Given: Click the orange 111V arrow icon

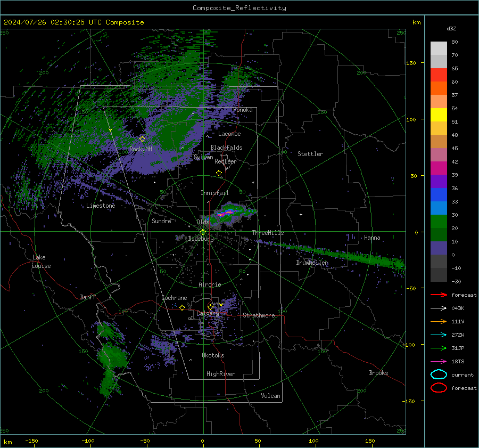Looking at the screenshot, I should pyautogui.click(x=439, y=321).
